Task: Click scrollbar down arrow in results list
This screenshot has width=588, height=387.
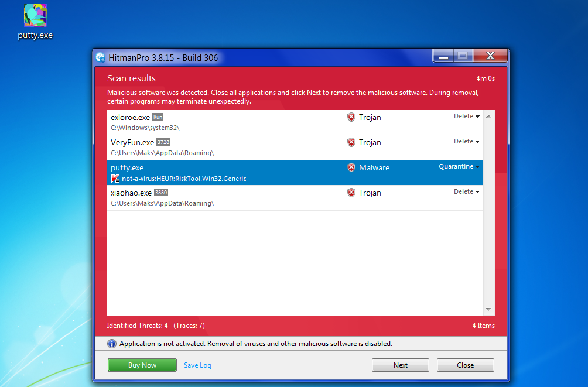Action: [x=488, y=309]
